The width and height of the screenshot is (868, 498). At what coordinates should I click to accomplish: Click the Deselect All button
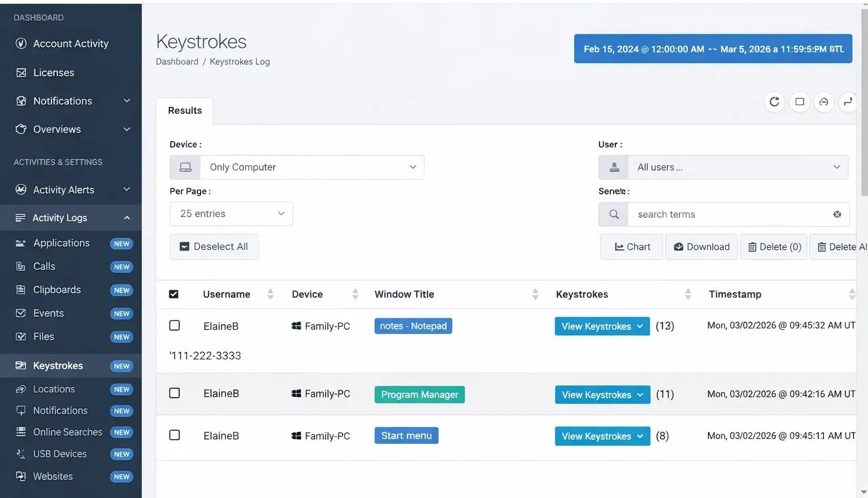pos(214,247)
